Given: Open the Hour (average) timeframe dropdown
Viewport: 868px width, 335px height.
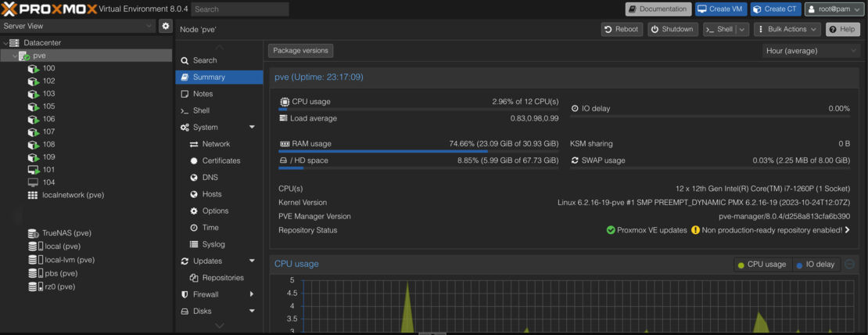Looking at the screenshot, I should pos(811,50).
